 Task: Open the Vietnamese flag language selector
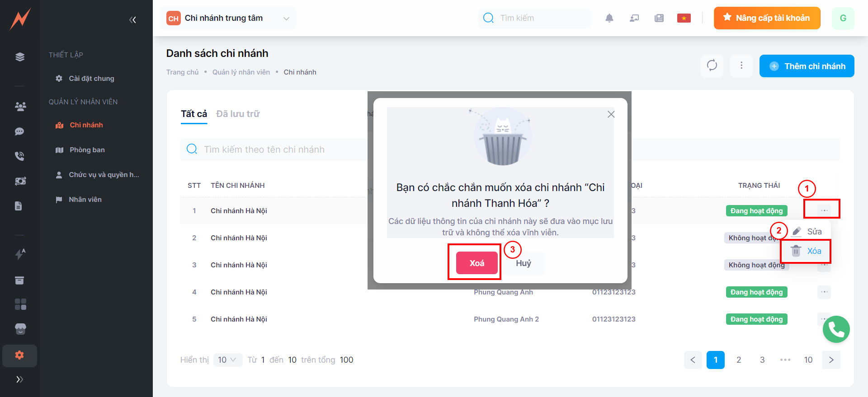(x=684, y=18)
